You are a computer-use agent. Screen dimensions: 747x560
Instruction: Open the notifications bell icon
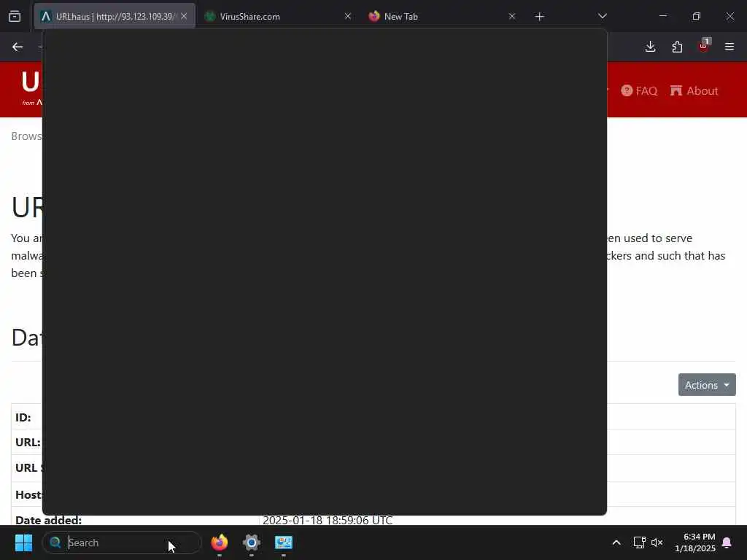[727, 542]
